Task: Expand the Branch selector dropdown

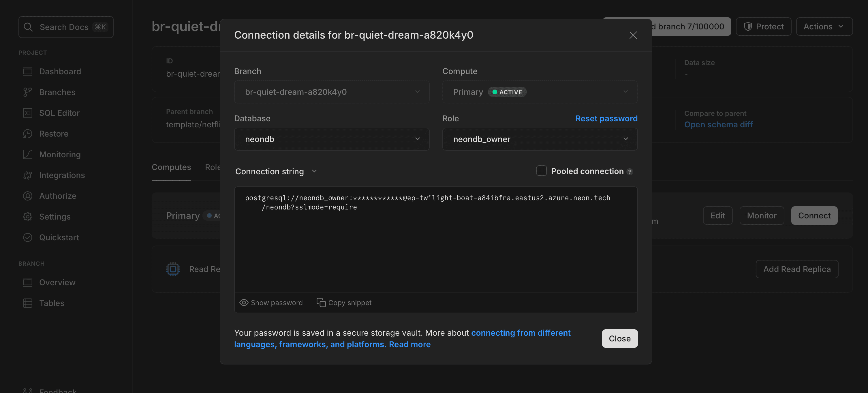Action: coord(332,92)
